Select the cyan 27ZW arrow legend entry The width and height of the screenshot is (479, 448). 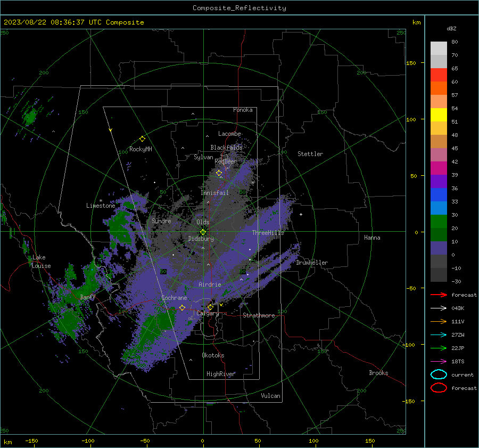[439, 335]
